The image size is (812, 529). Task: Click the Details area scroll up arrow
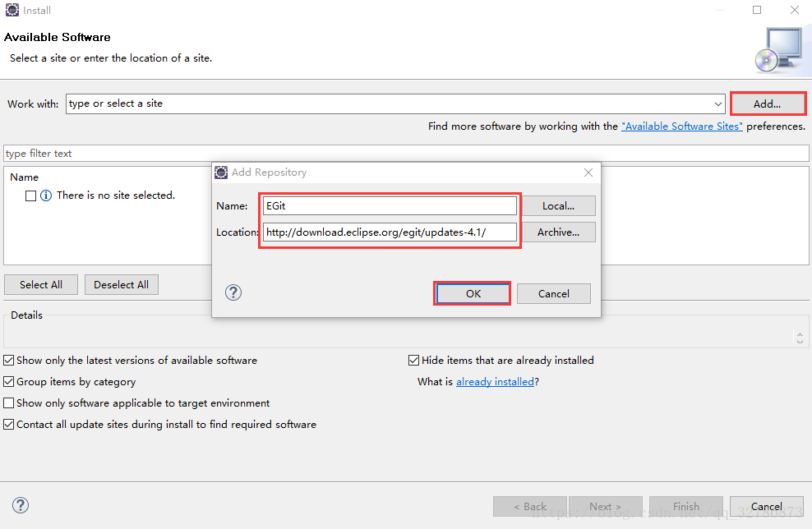(x=800, y=334)
